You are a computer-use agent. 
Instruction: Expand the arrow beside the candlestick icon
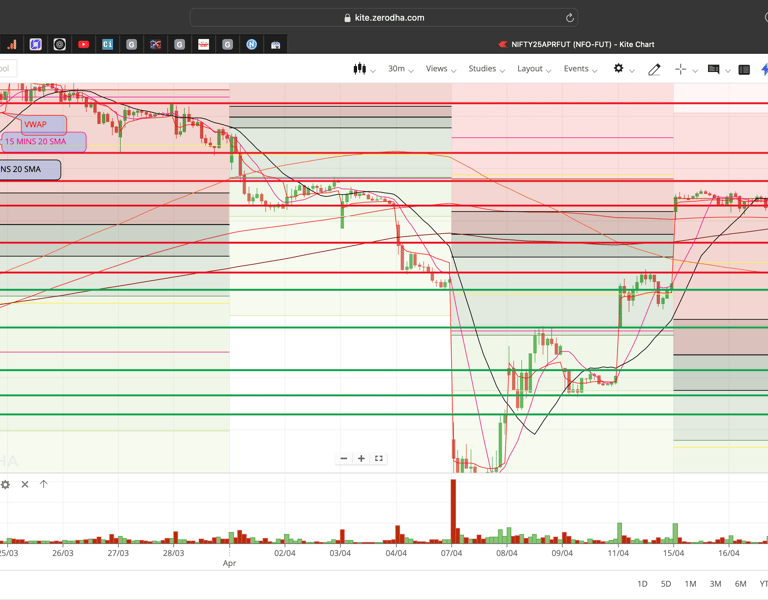(373, 71)
